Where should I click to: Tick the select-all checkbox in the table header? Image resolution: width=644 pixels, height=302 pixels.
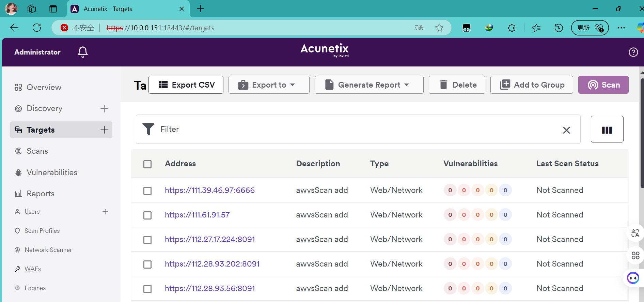pos(147,164)
